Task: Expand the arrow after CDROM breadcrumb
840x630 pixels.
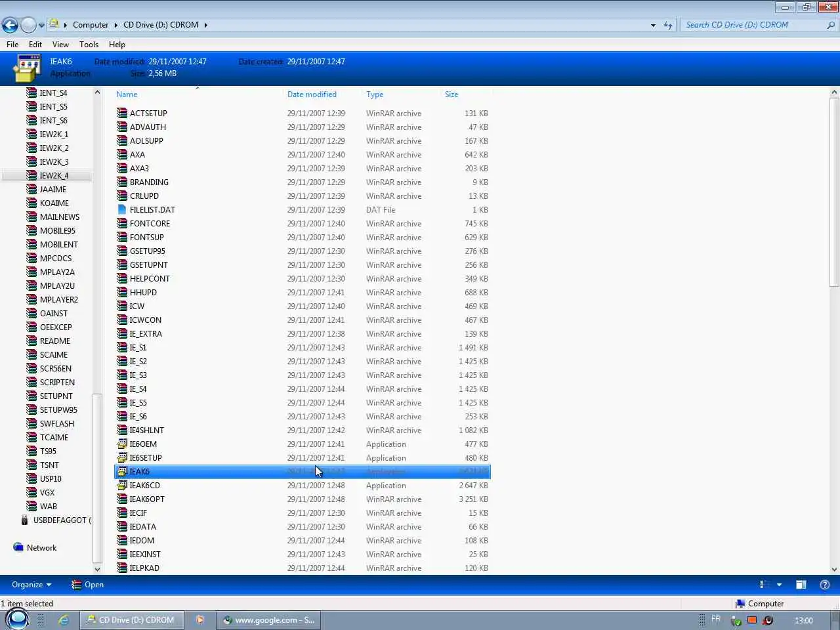Action: [x=205, y=25]
